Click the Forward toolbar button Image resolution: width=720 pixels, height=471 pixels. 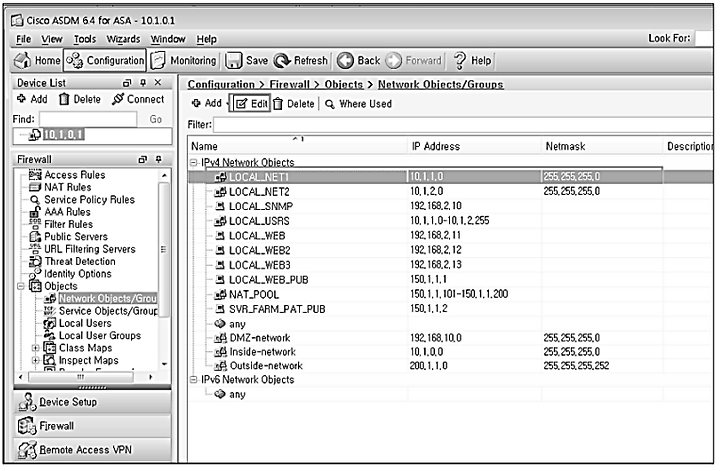pyautogui.click(x=413, y=61)
